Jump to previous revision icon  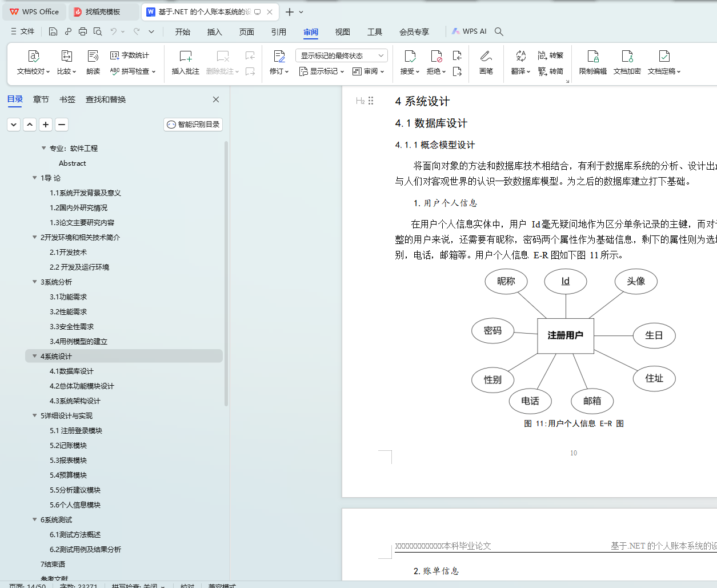click(457, 55)
